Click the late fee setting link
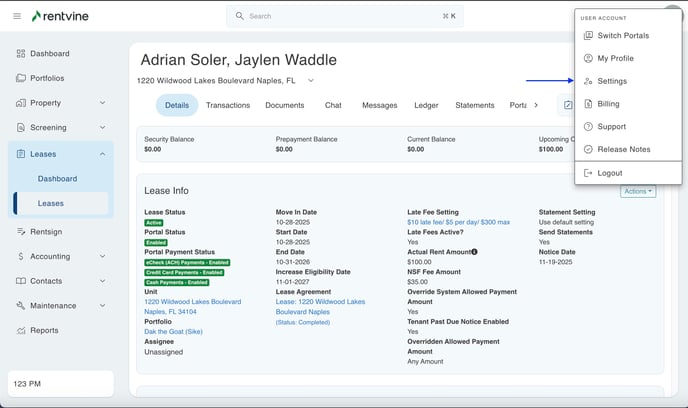 tap(458, 222)
